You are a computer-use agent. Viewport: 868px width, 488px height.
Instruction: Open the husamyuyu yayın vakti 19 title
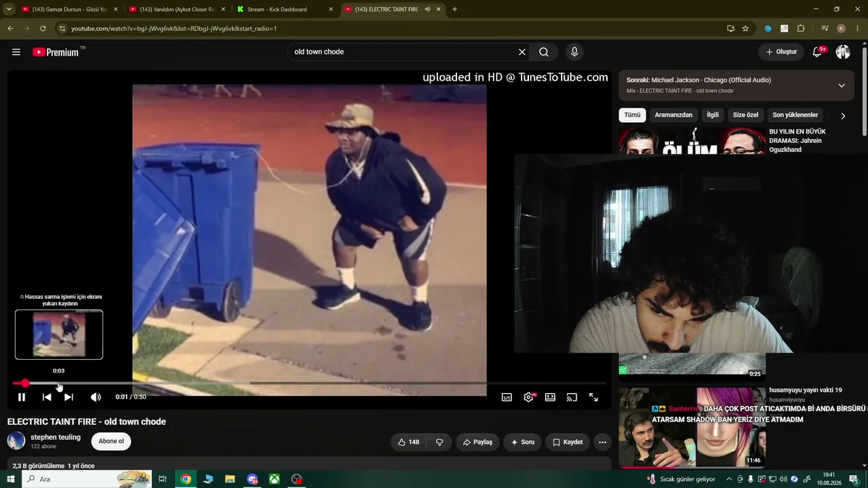806,390
